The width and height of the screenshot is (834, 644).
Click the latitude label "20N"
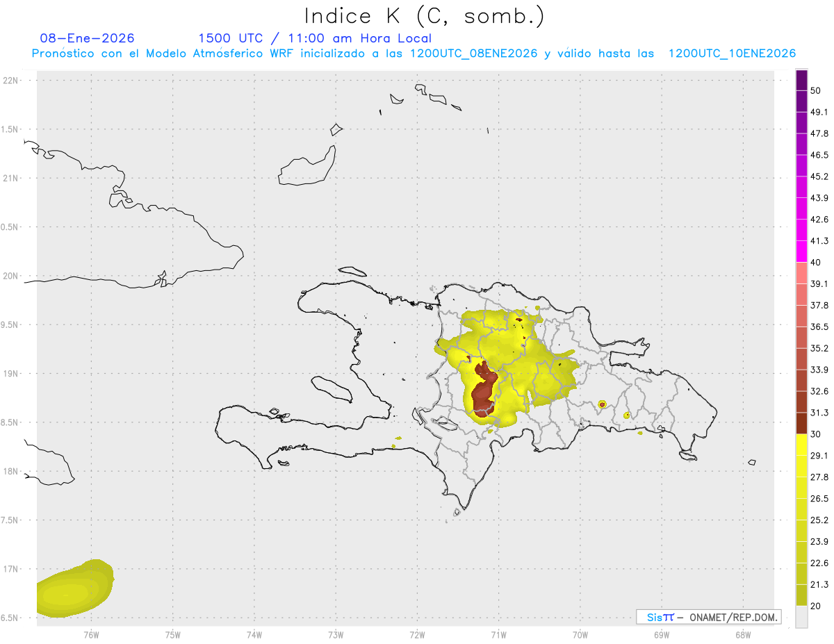(11, 276)
